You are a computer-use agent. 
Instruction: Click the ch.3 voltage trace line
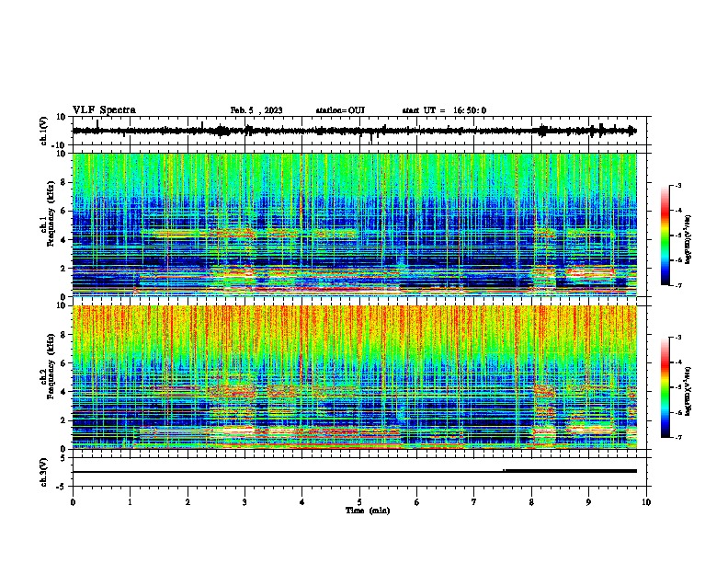[x=354, y=472]
